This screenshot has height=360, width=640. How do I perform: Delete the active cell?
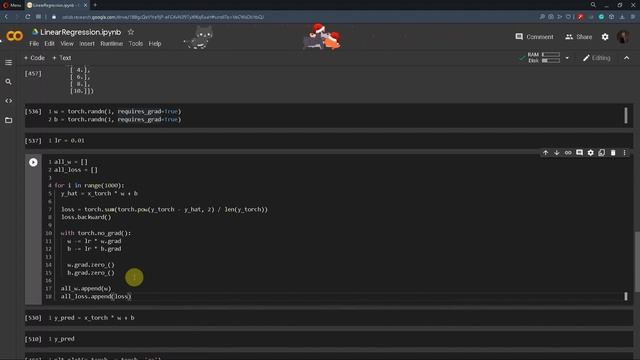click(x=613, y=153)
